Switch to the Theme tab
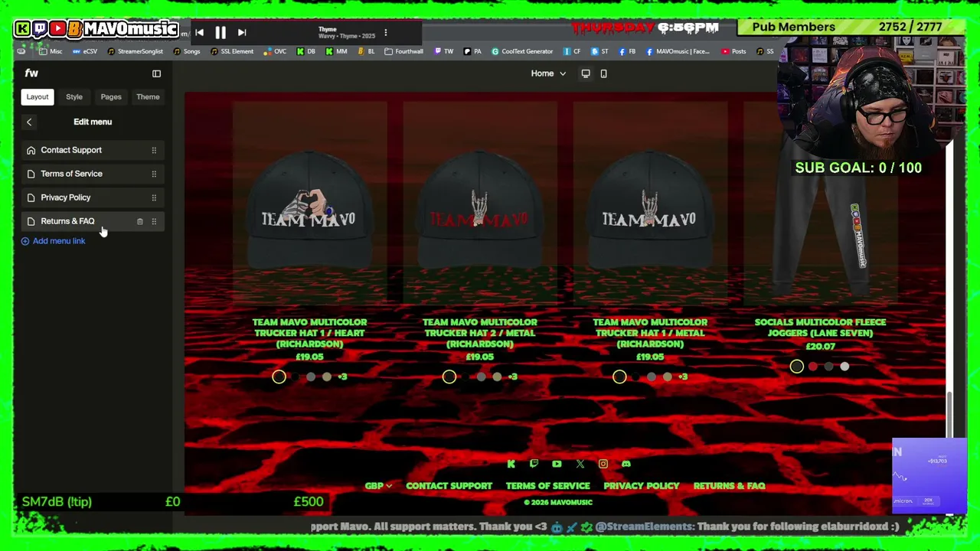 [x=148, y=97]
